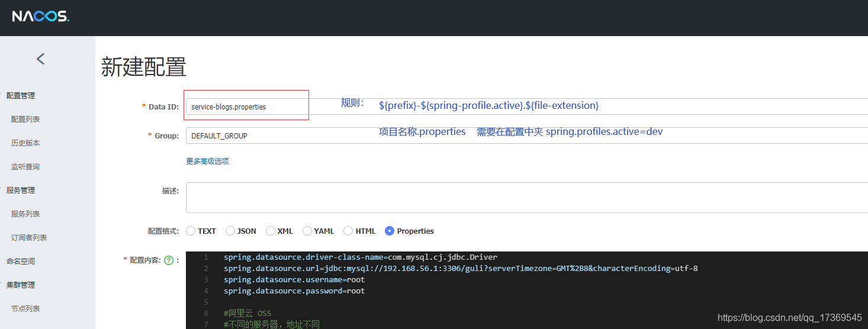
Task: Click the 更多高级选项 link
Action: 207,161
